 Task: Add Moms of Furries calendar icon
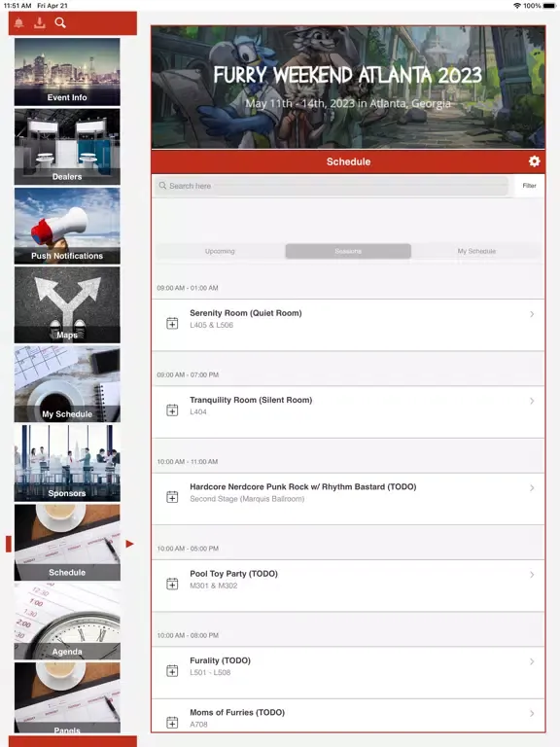172,723
